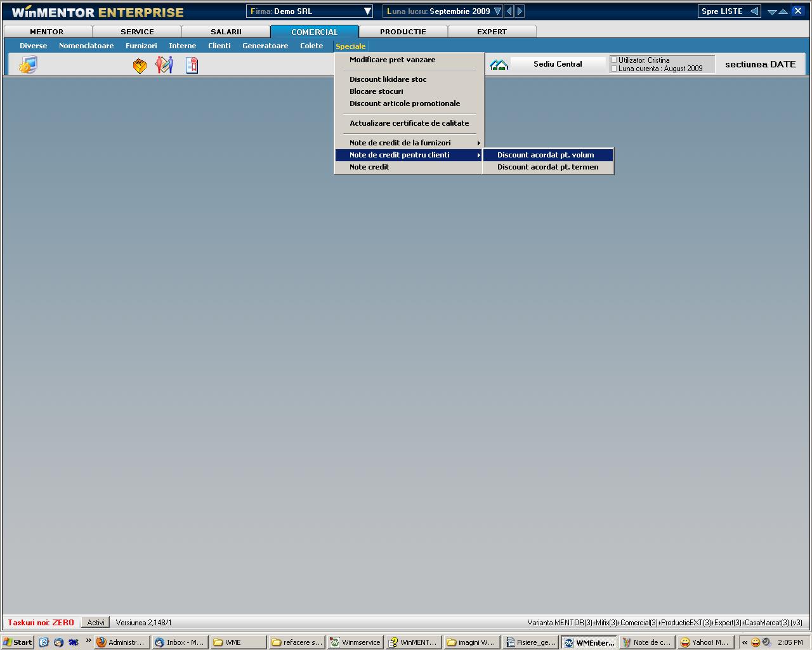Click the second quick launch icon in taskbar
This screenshot has height=650, width=812.
click(x=58, y=642)
